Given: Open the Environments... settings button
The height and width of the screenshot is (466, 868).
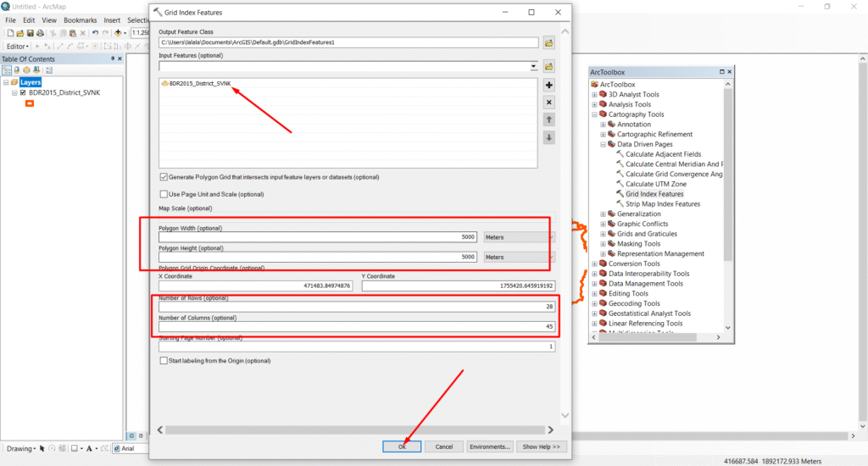Looking at the screenshot, I should pos(489,447).
